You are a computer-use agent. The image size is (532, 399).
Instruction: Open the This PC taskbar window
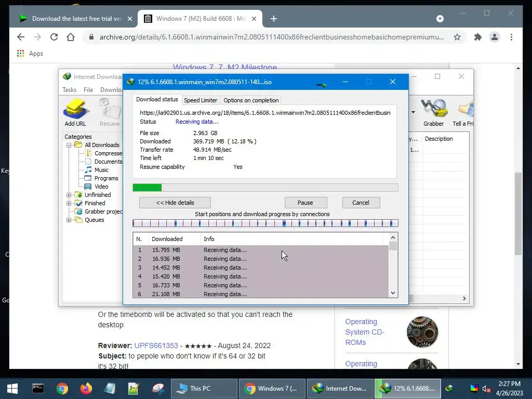(x=204, y=389)
